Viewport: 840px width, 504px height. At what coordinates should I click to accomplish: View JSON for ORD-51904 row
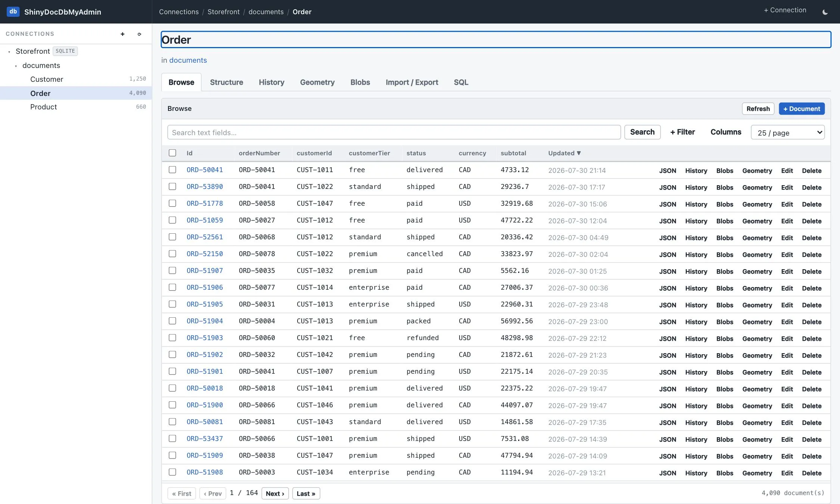[668, 322]
